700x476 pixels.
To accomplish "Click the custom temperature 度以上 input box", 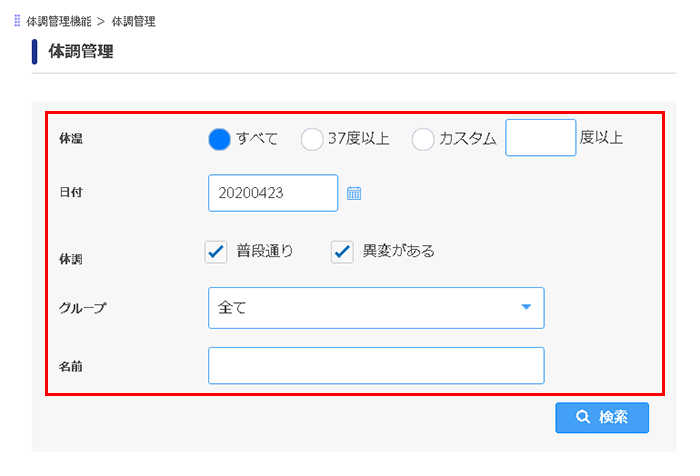I will pyautogui.click(x=541, y=138).
